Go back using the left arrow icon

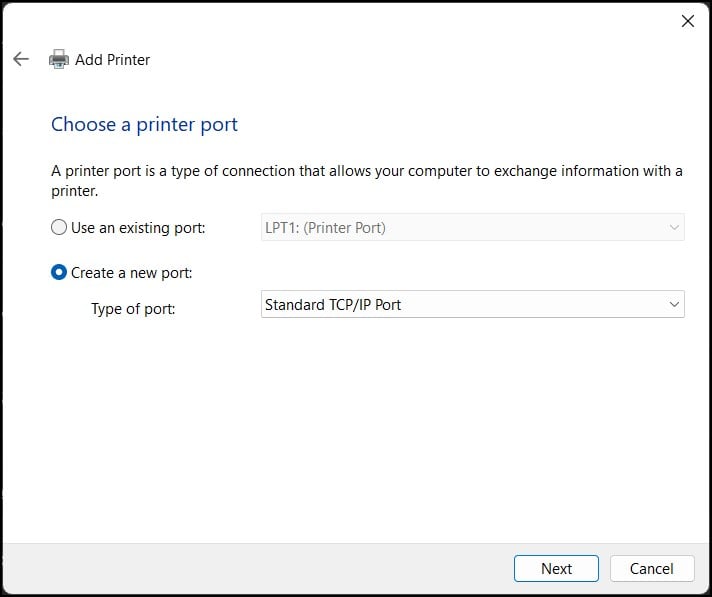[x=21, y=59]
